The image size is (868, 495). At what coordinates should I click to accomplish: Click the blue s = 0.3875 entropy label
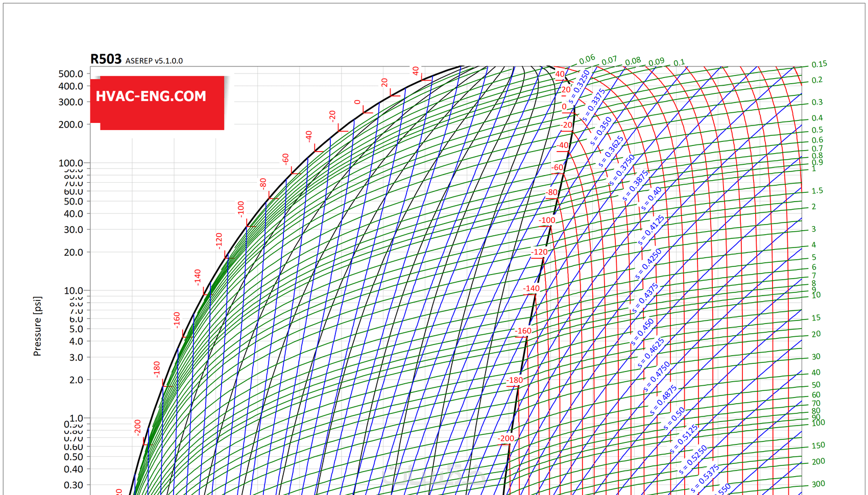(x=635, y=185)
